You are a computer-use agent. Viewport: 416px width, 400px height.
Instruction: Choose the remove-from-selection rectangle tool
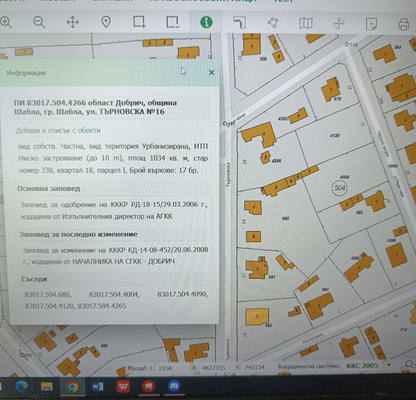(173, 22)
